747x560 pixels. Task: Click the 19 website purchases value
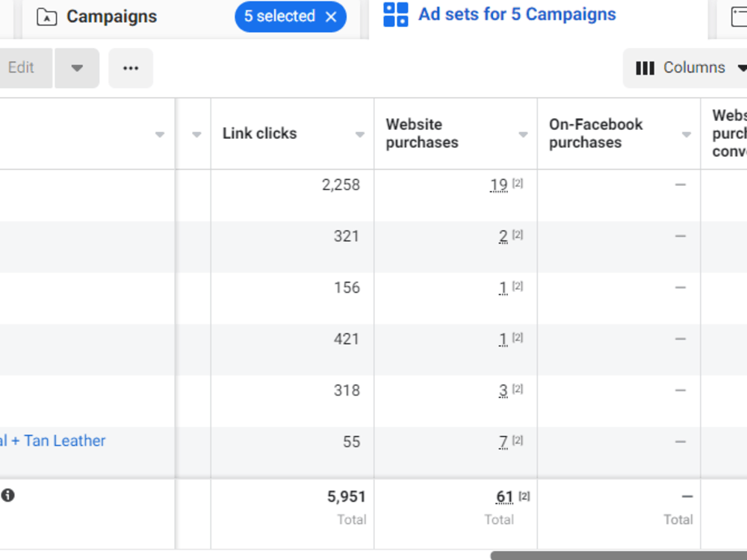pyautogui.click(x=499, y=184)
